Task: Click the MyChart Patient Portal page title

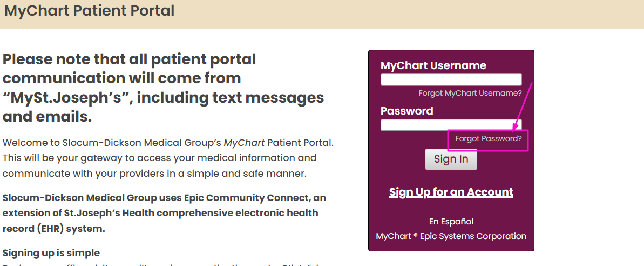Action: pos(89,11)
